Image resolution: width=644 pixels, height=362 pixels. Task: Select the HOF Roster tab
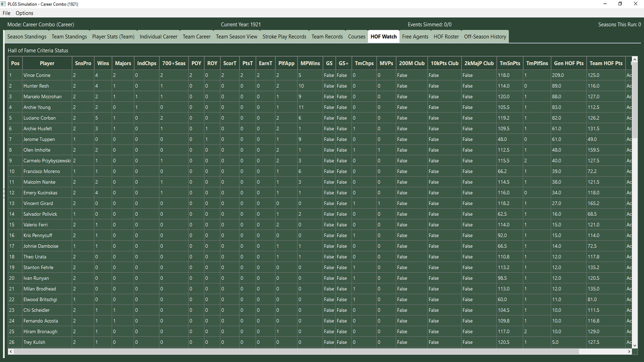pos(446,37)
